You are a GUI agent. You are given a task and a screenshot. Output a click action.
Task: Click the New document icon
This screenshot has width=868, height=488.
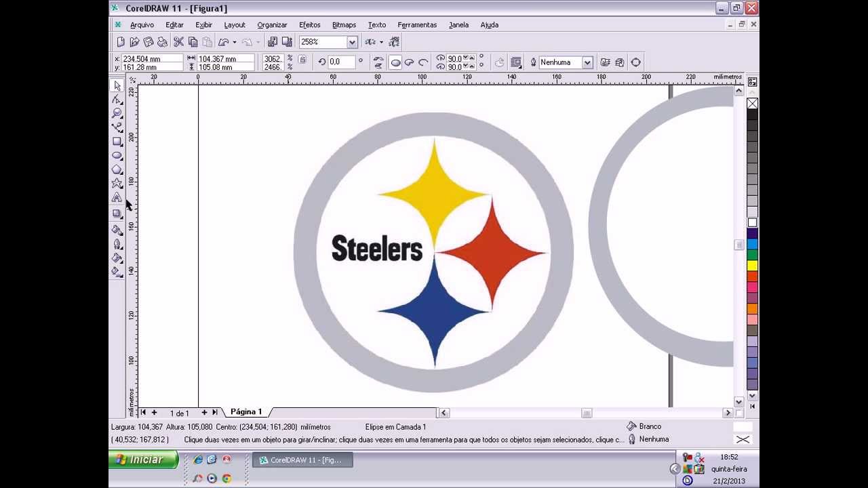[x=121, y=42]
